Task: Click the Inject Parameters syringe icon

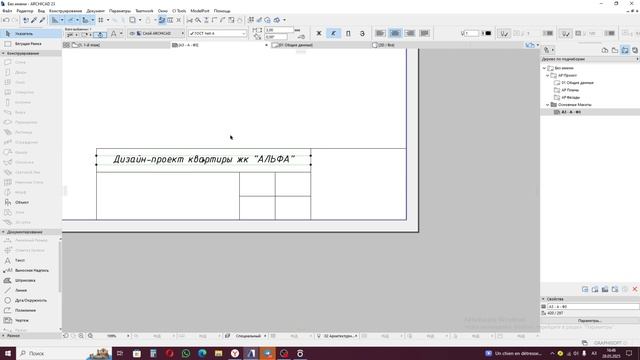Action: (x=42, y=20)
